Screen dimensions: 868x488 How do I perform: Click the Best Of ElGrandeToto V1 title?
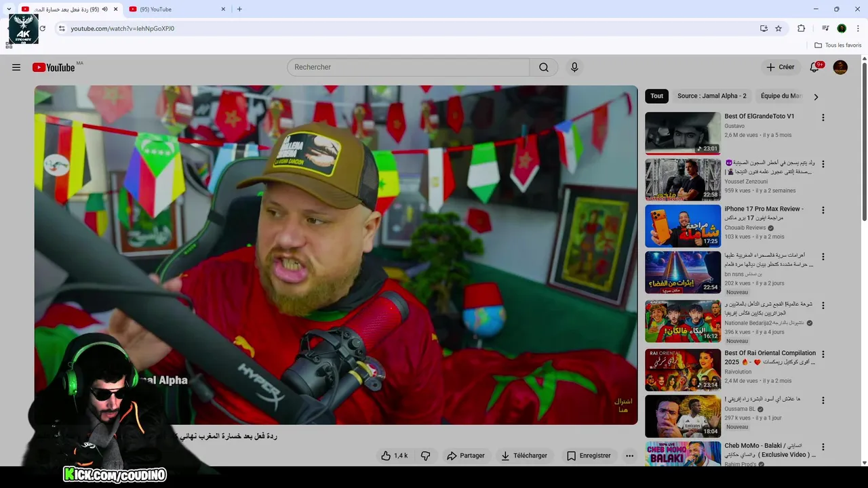(x=759, y=117)
